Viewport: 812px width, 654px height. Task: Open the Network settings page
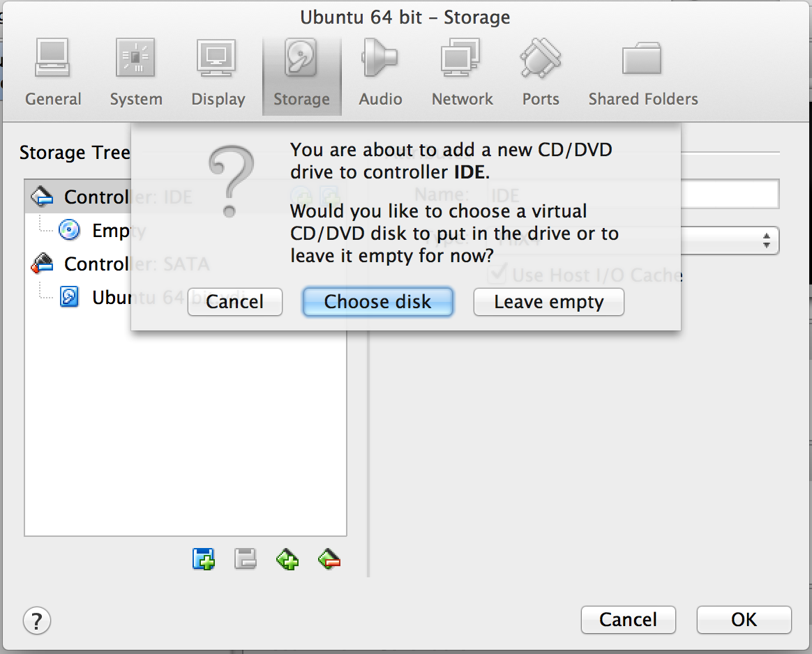point(462,70)
